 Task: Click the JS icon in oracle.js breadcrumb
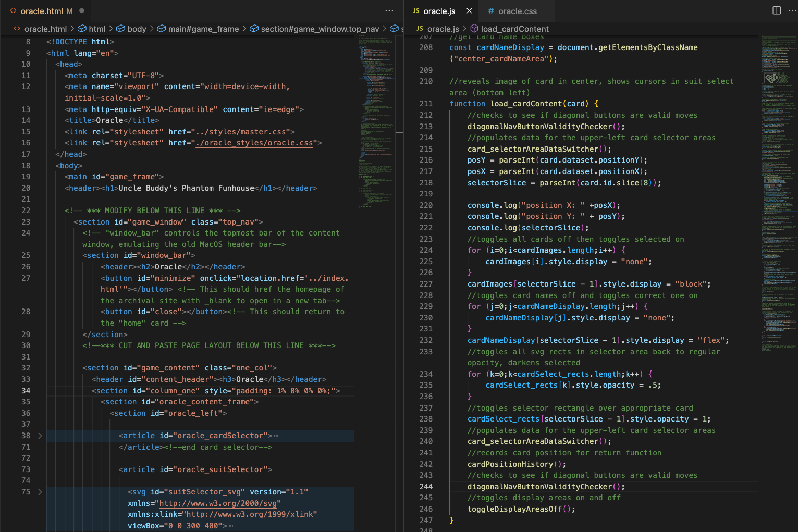(420, 29)
